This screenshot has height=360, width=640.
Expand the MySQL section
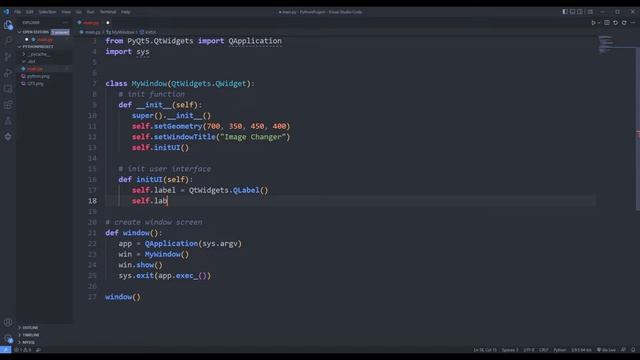point(28,342)
